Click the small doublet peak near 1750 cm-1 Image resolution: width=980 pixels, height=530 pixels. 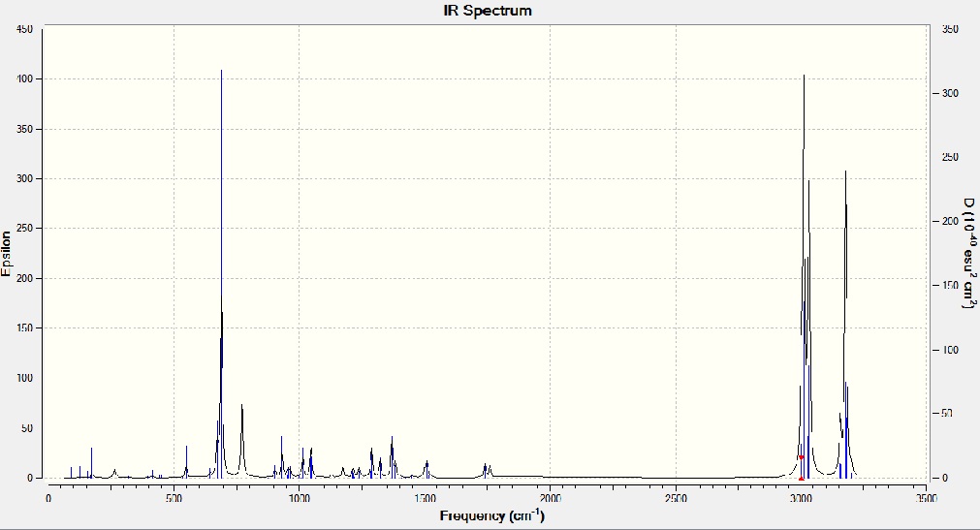[x=487, y=471]
